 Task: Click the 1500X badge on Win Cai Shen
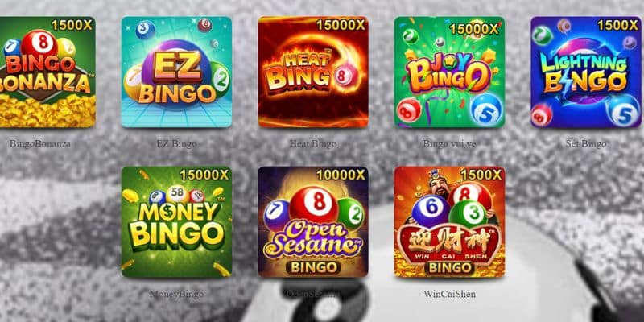[481, 175]
